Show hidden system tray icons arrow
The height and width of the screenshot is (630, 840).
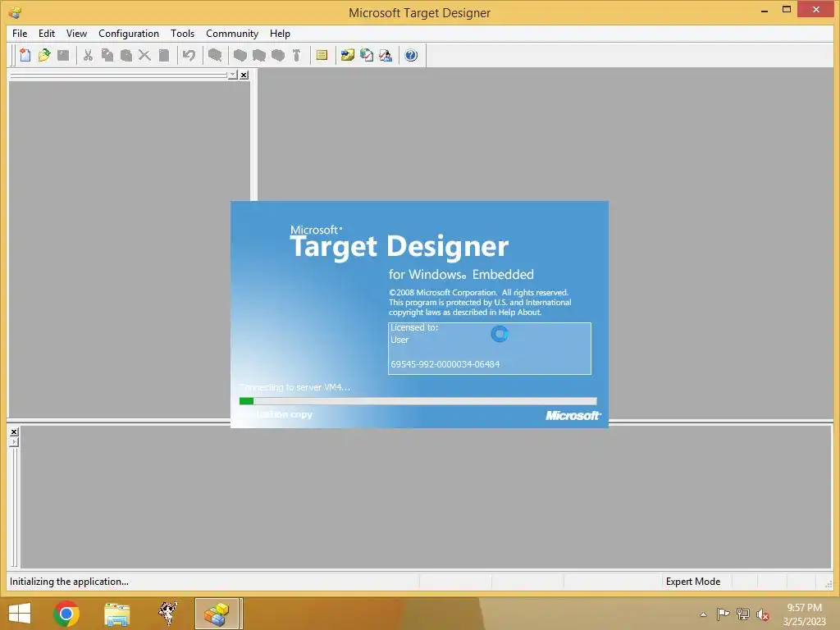click(703, 614)
